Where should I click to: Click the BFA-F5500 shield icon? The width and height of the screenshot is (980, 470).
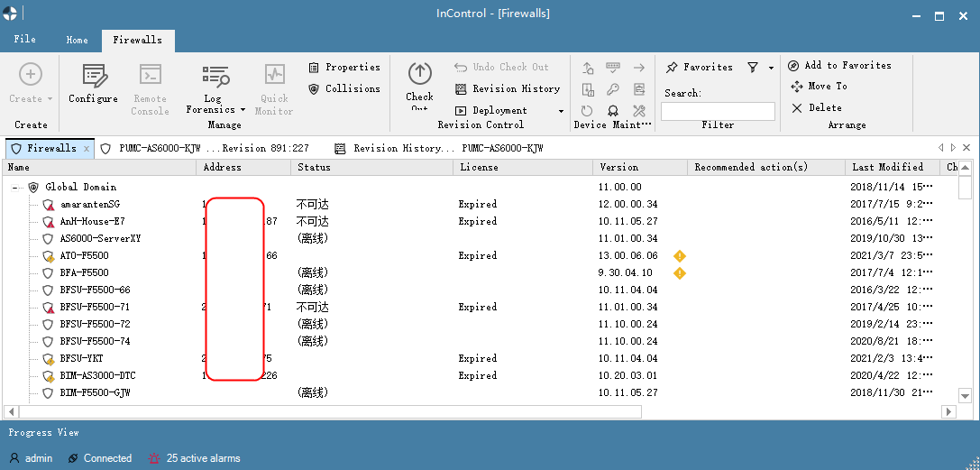click(48, 273)
